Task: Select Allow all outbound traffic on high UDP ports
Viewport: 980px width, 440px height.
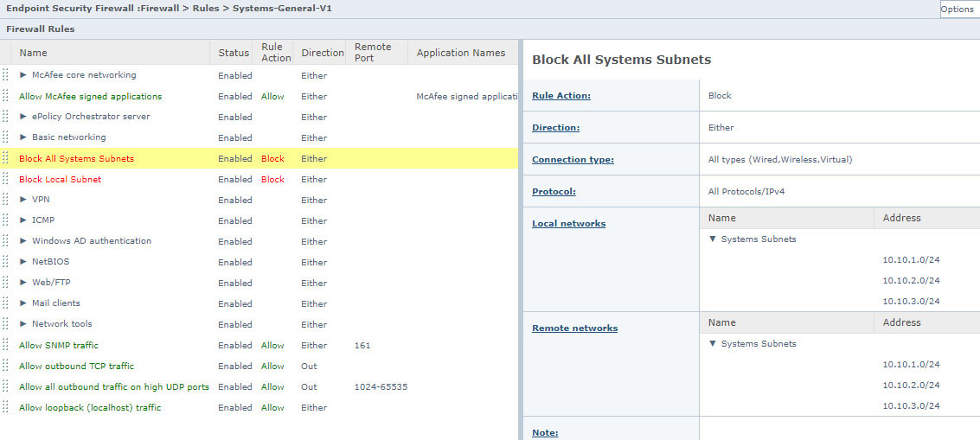Action: point(114,387)
